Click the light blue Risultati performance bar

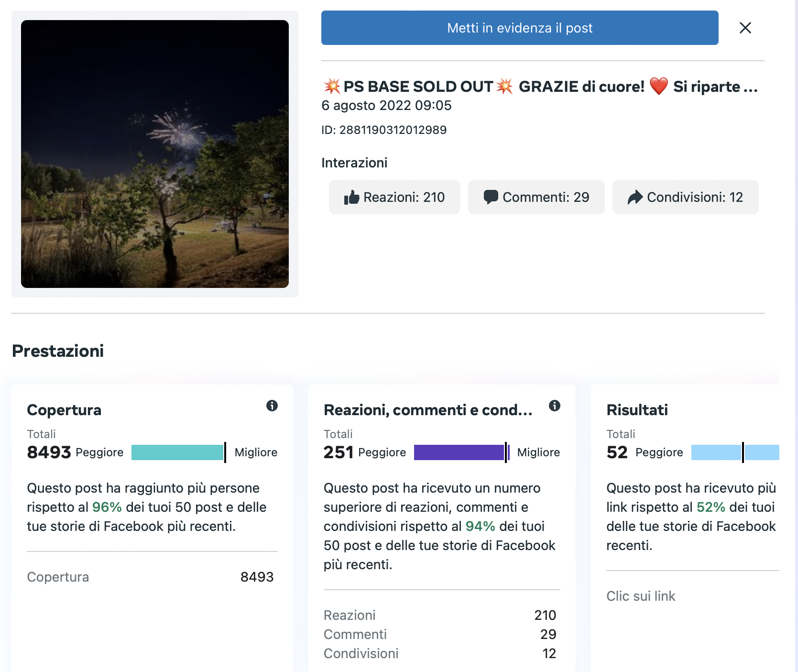[735, 452]
